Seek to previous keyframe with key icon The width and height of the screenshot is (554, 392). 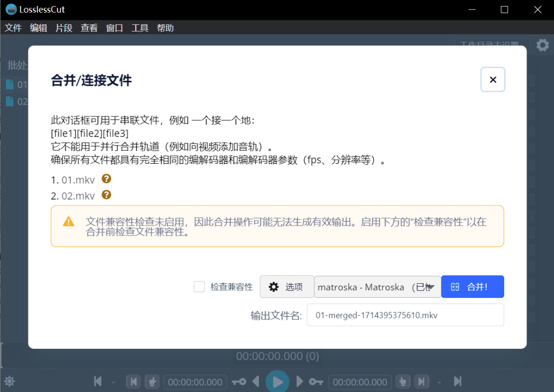[239, 382]
